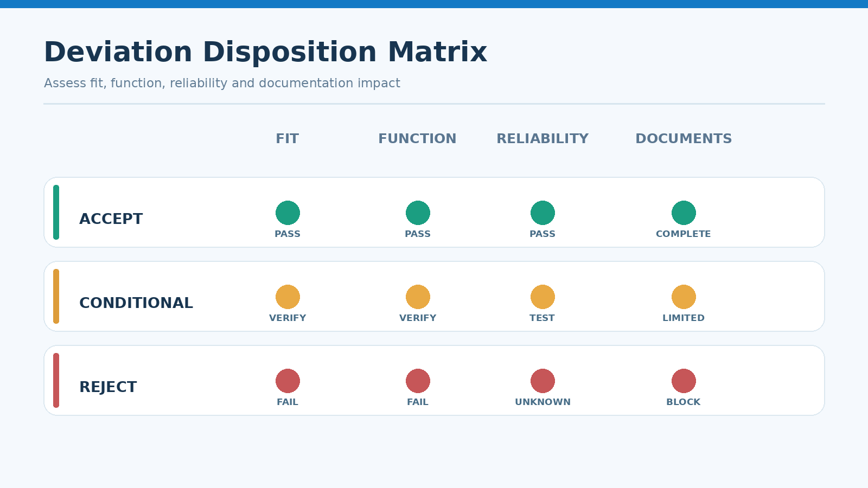Click the red Function dot in the Reject row
Screen dimensions: 868x488
tap(418, 381)
